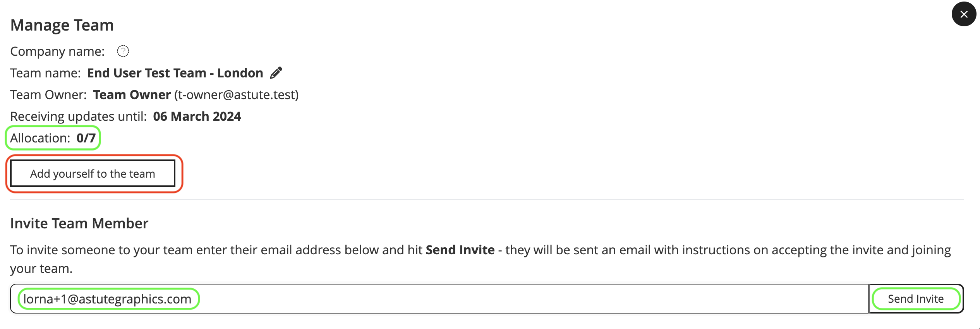
Task: Click the pencil icon to edit team name
Action: pos(276,73)
